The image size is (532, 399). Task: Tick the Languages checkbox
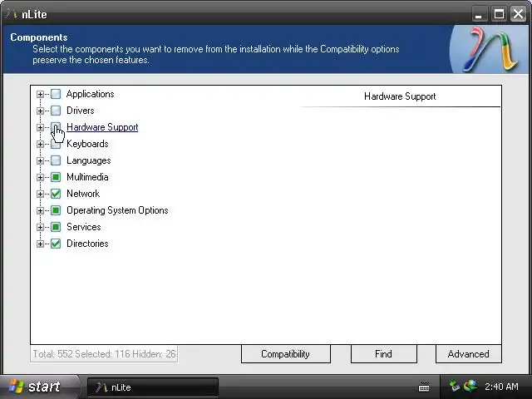tap(56, 160)
